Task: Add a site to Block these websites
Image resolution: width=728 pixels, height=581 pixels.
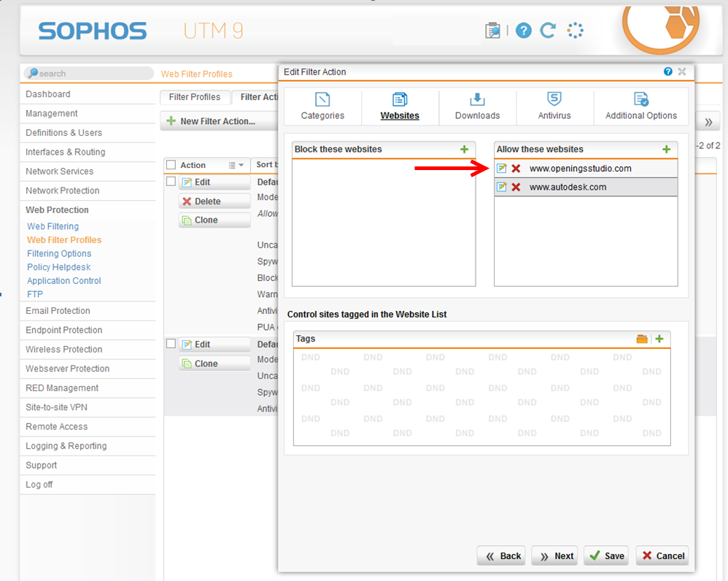Action: click(464, 149)
